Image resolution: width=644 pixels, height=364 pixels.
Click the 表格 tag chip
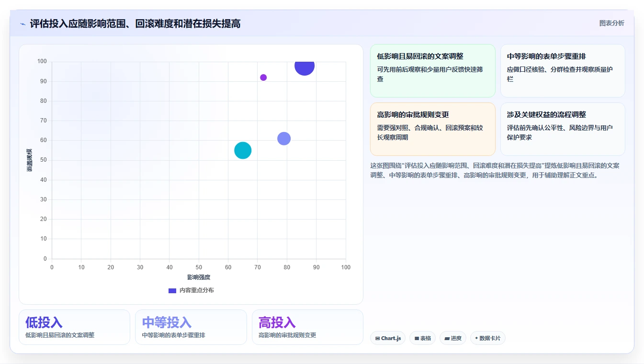coord(422,338)
